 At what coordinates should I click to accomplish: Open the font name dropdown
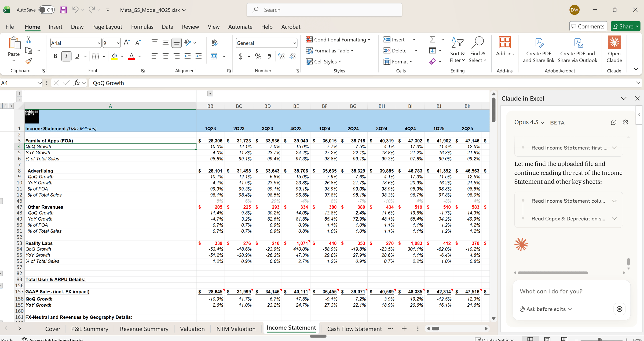click(99, 43)
